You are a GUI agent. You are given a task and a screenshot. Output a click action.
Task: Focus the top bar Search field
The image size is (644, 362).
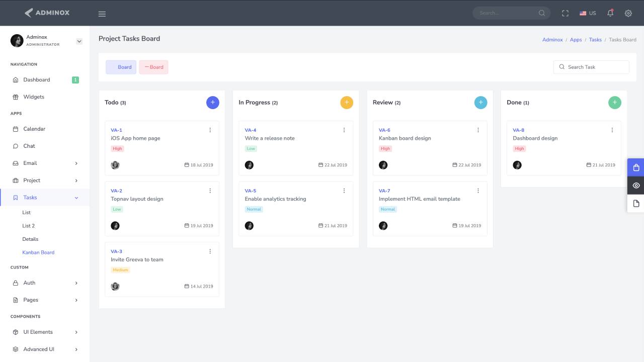click(511, 13)
